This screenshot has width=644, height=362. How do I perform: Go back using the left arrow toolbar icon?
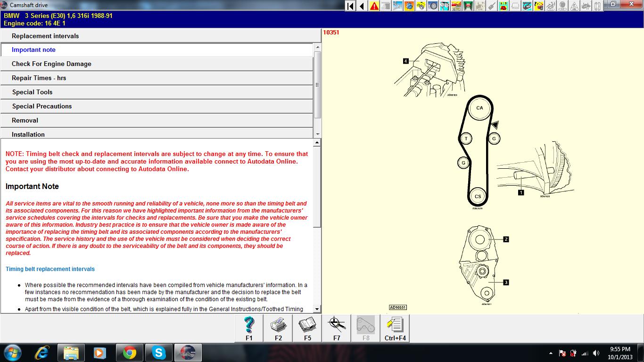point(362,6)
